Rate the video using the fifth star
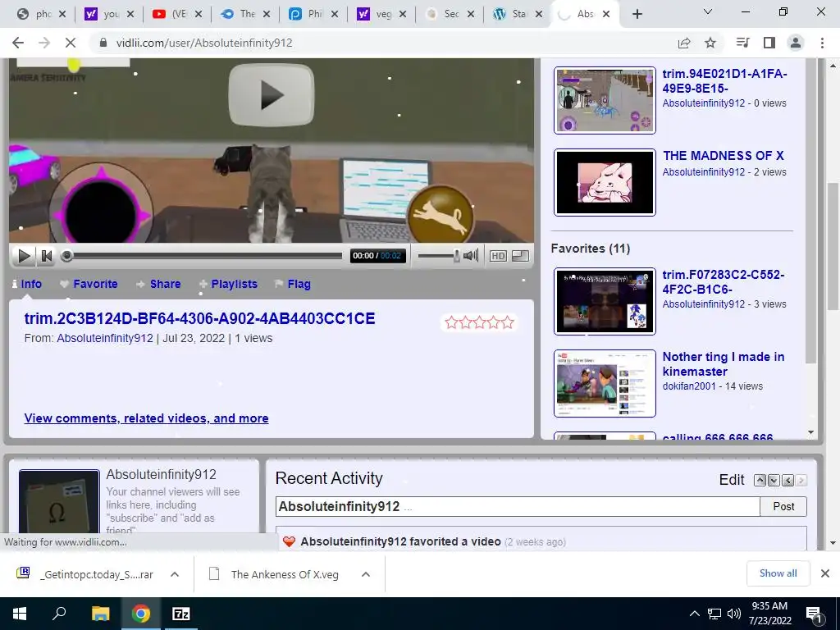 click(508, 322)
